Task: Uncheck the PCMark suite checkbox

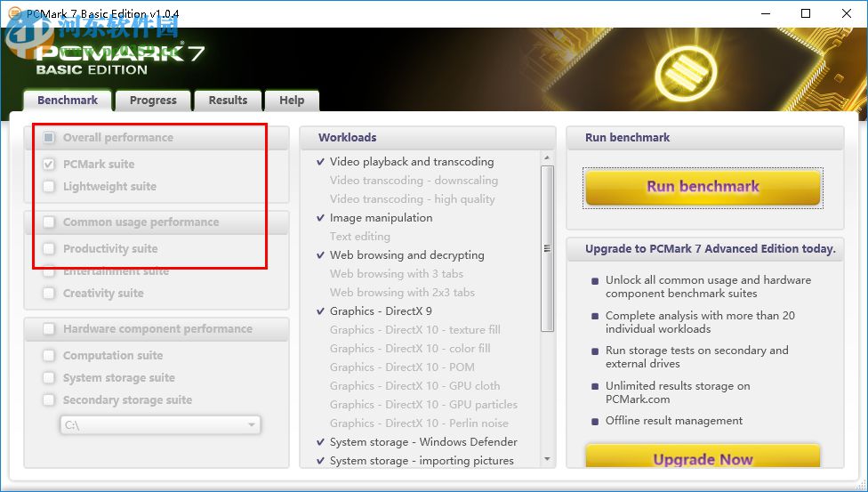Action: (49, 164)
